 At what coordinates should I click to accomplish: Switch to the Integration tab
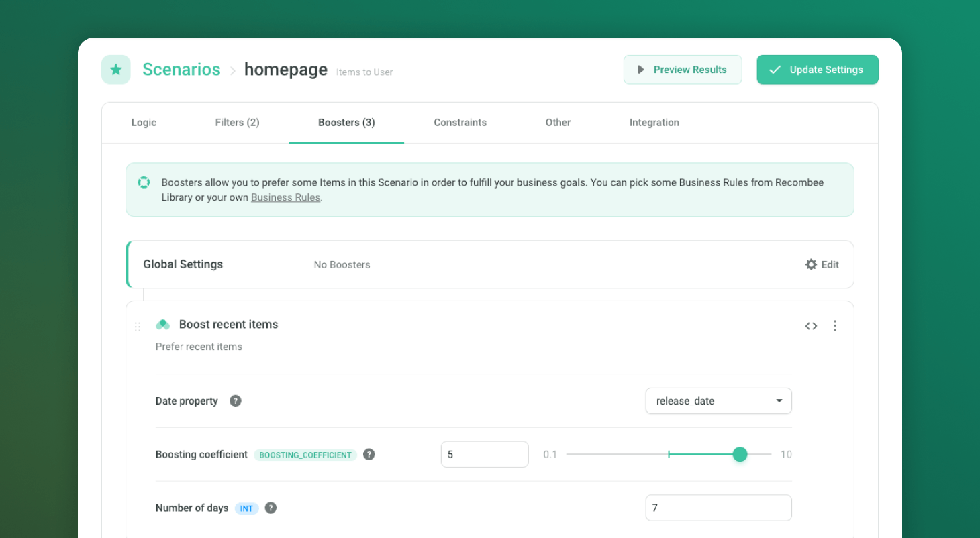coord(654,123)
